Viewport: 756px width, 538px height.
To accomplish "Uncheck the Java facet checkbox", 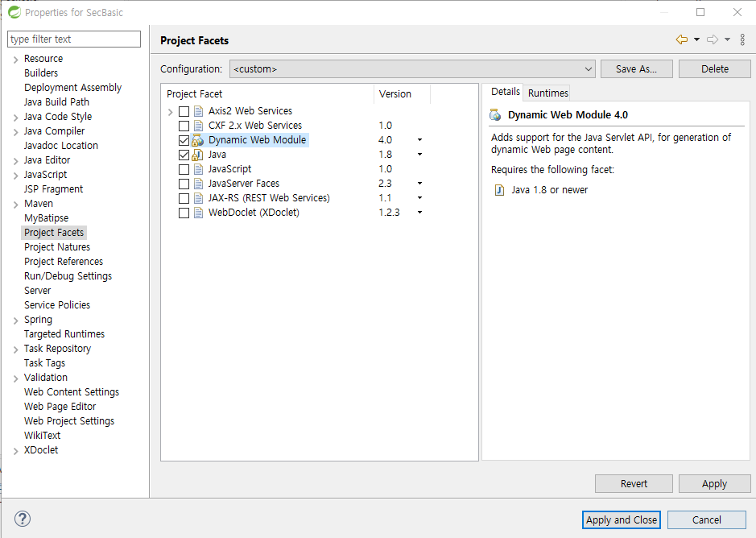I will pyautogui.click(x=184, y=155).
